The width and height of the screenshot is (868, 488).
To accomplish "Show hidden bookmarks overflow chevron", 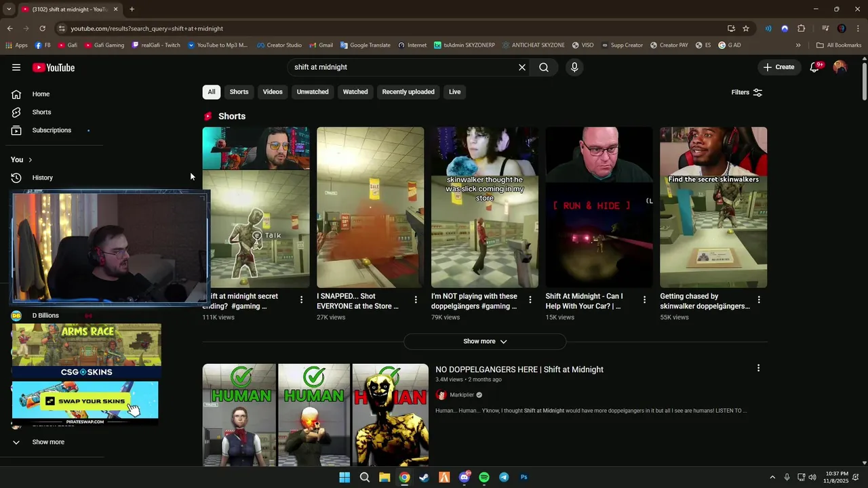I will coord(798,45).
